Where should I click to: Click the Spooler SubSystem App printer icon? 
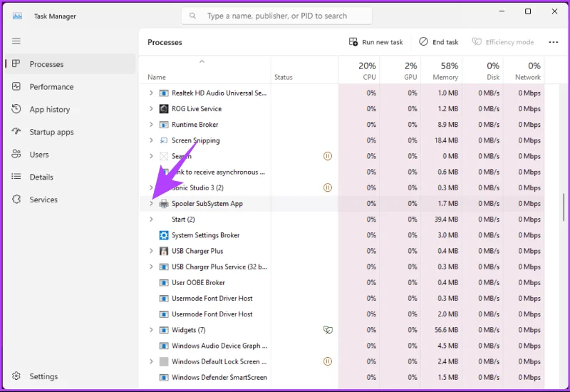(x=164, y=204)
